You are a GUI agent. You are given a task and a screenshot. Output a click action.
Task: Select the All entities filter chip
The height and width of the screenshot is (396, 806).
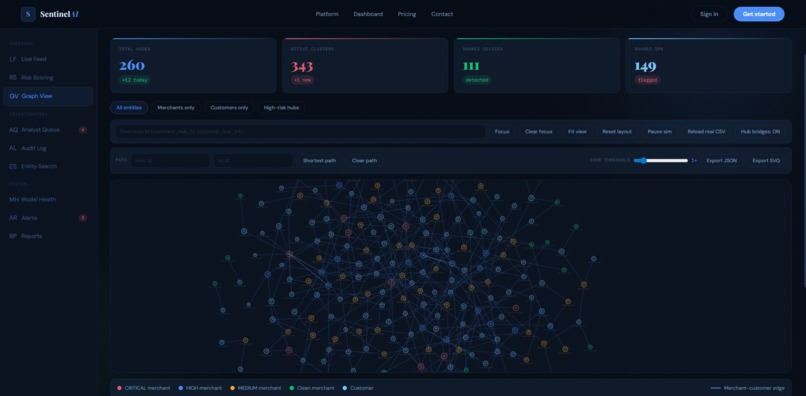(129, 107)
